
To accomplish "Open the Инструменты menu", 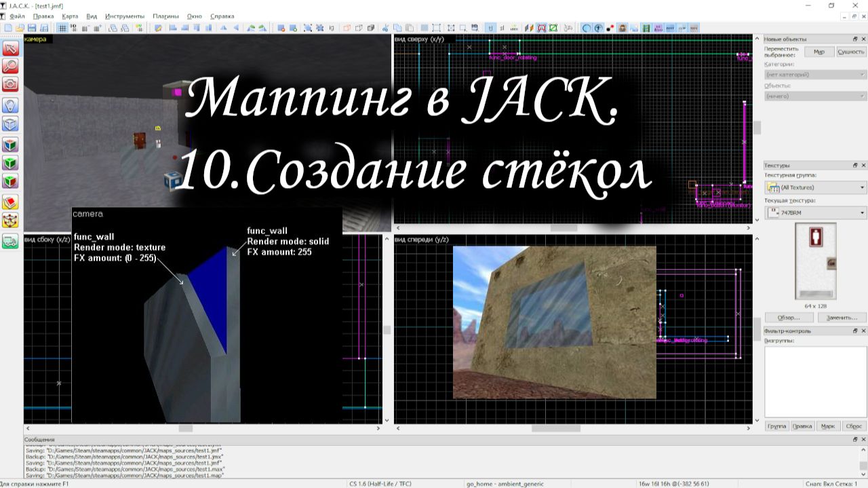I will [x=124, y=16].
